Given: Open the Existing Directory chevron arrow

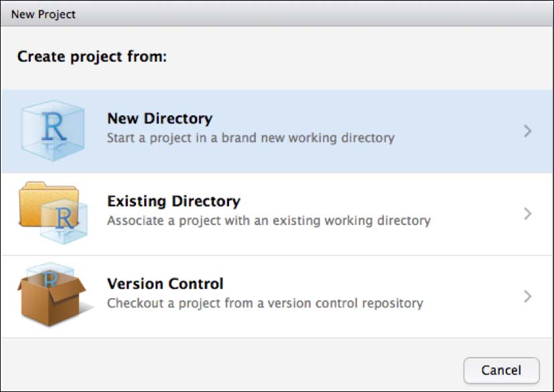Looking at the screenshot, I should point(528,214).
